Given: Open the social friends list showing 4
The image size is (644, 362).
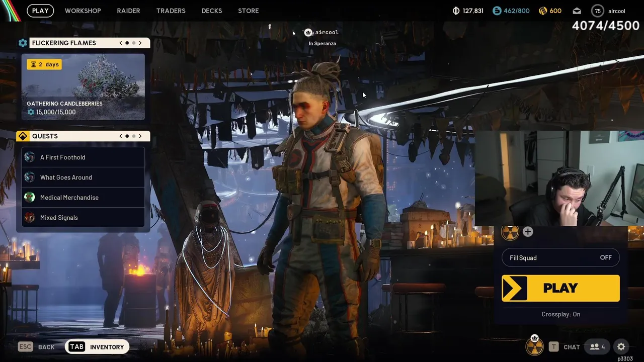Looking at the screenshot, I should (597, 347).
